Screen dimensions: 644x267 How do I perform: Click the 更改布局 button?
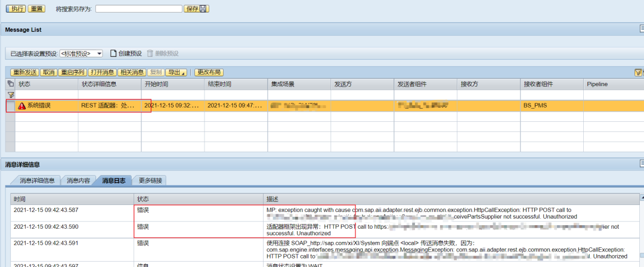click(x=209, y=72)
